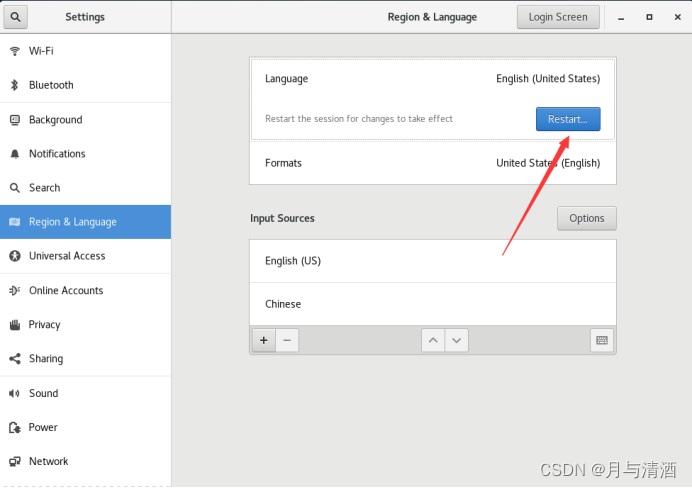Open the Power settings panel
The image size is (692, 488).
[x=86, y=427]
